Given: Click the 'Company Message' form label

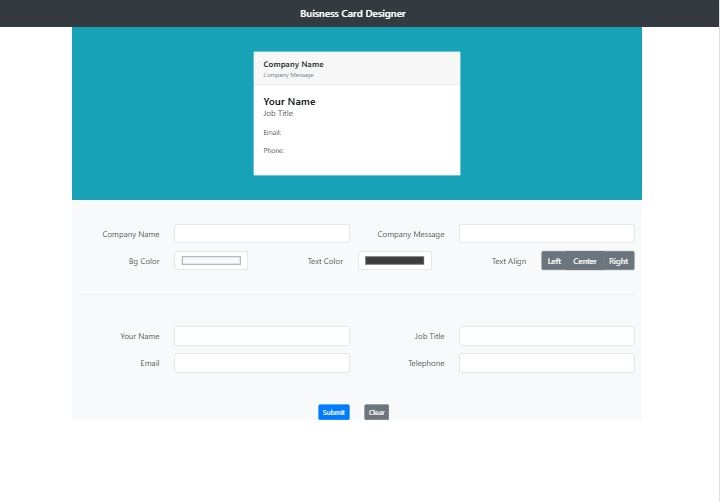Looking at the screenshot, I should 411,234.
